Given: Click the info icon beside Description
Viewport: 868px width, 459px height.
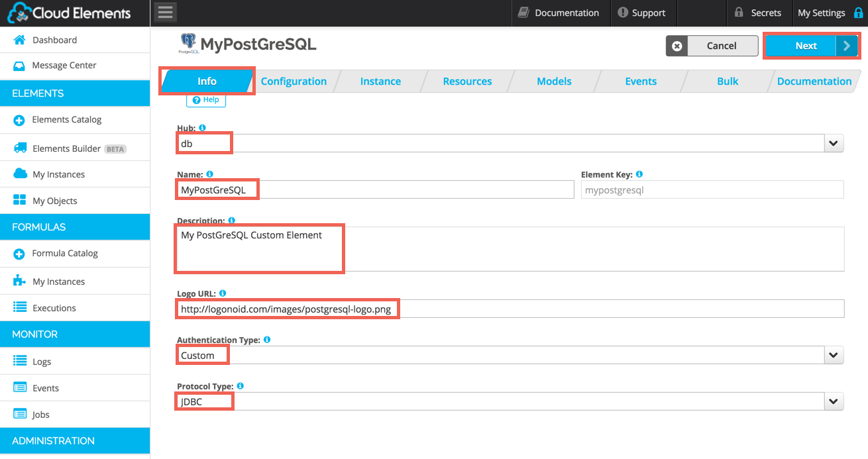Looking at the screenshot, I should (232, 221).
